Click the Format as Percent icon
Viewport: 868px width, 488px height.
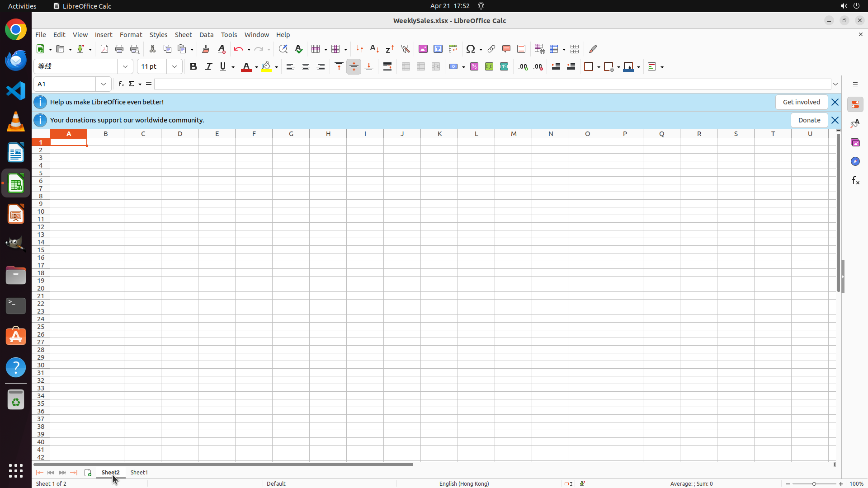point(474,67)
